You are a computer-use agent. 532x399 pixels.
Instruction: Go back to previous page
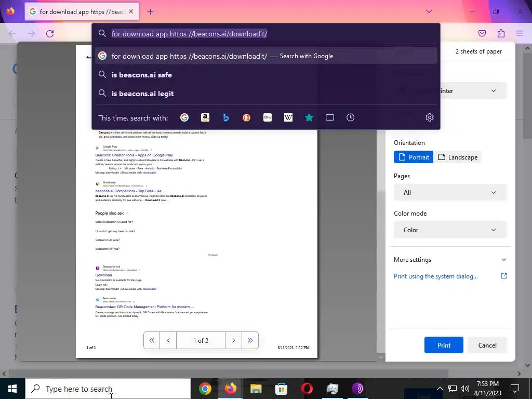12,34
